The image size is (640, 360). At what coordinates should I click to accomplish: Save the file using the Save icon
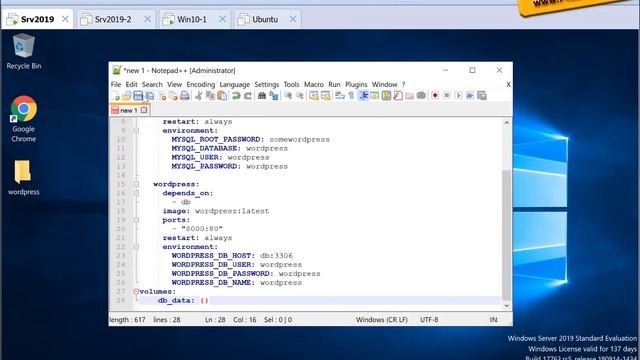pyautogui.click(x=138, y=96)
